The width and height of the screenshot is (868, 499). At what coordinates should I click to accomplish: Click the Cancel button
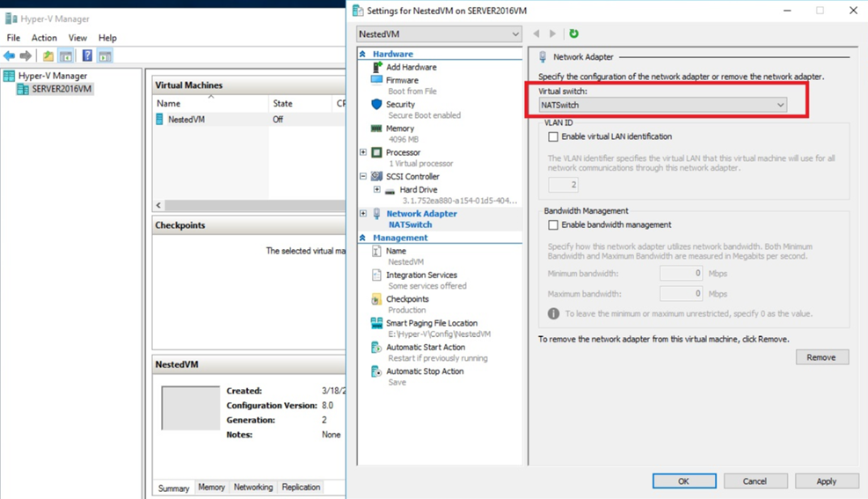[755, 481]
